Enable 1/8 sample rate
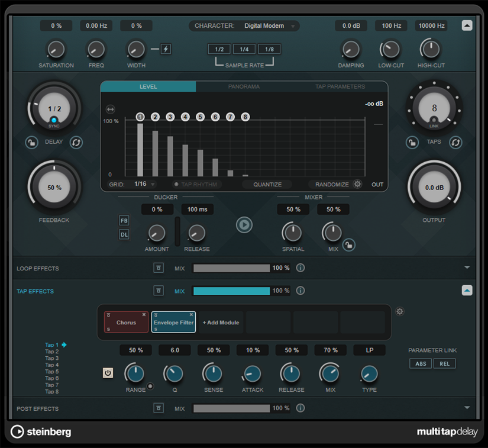The image size is (488, 448). click(270, 49)
